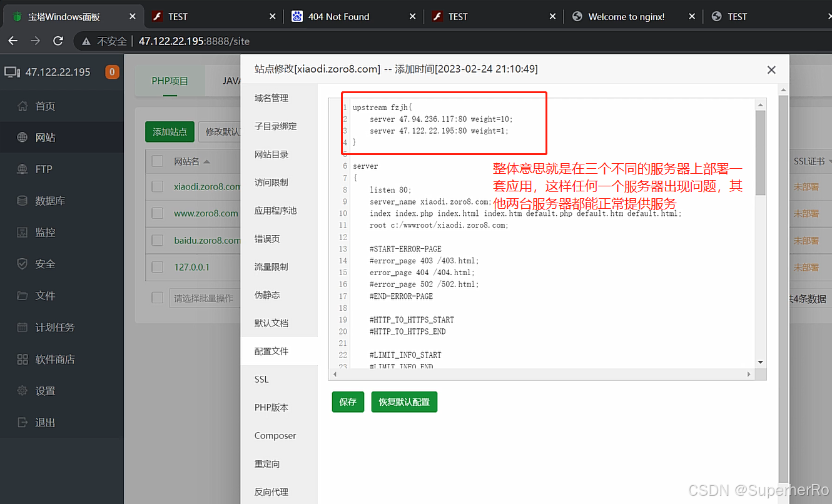This screenshot has height=504, width=832.
Task: Click the 网站 globe icon in sidebar
Action: point(23,138)
